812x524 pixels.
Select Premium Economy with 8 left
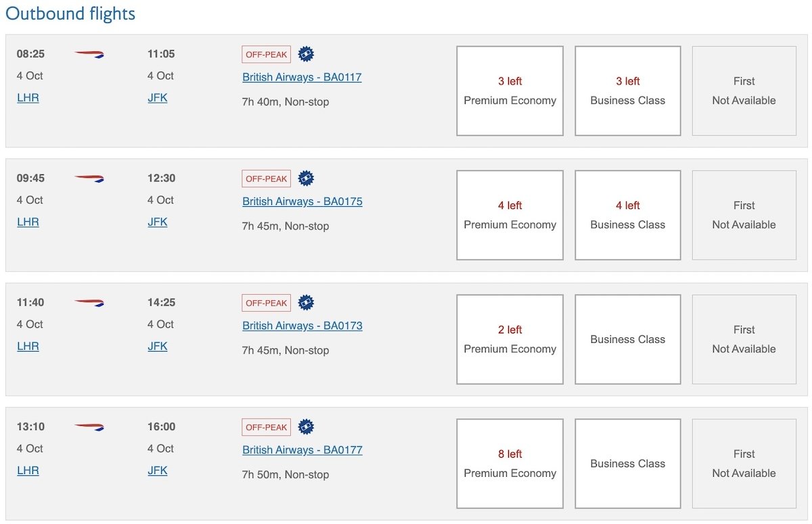click(x=510, y=464)
